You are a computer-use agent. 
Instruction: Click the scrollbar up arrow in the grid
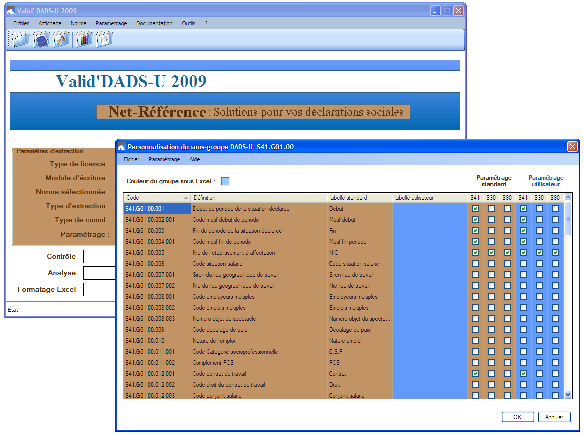(x=568, y=197)
